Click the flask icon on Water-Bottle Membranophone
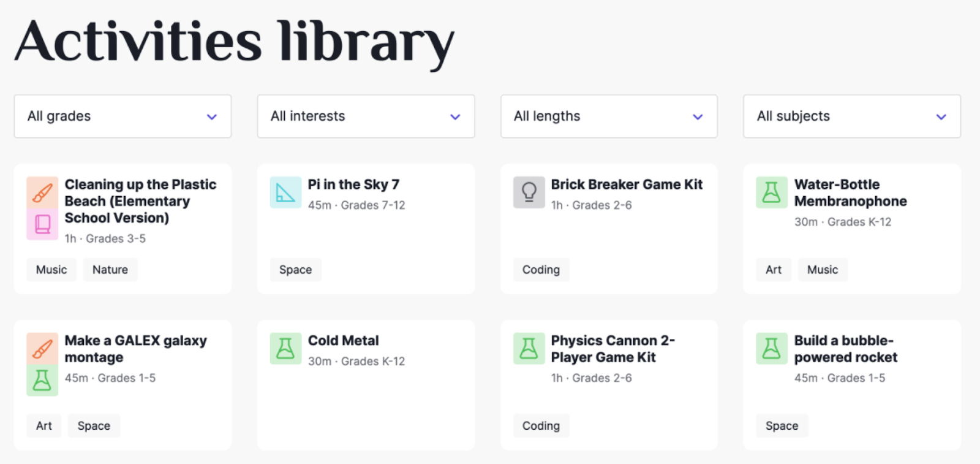The width and height of the screenshot is (980, 464). pos(772,192)
